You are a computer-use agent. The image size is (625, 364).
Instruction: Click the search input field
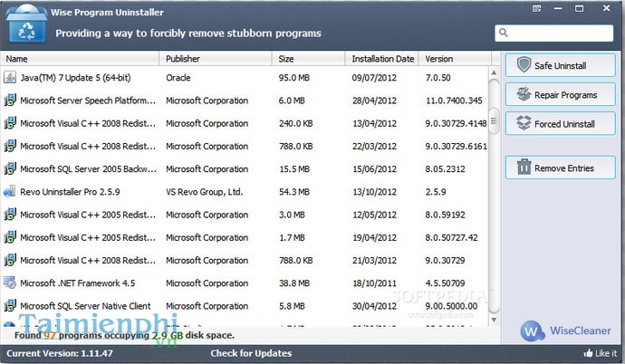[x=554, y=34]
